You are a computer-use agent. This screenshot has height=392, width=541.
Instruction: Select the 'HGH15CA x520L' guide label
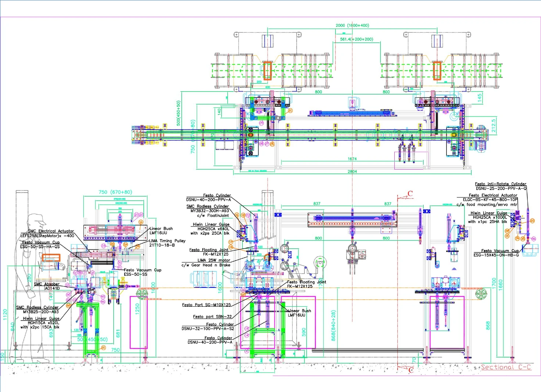pos(43,322)
